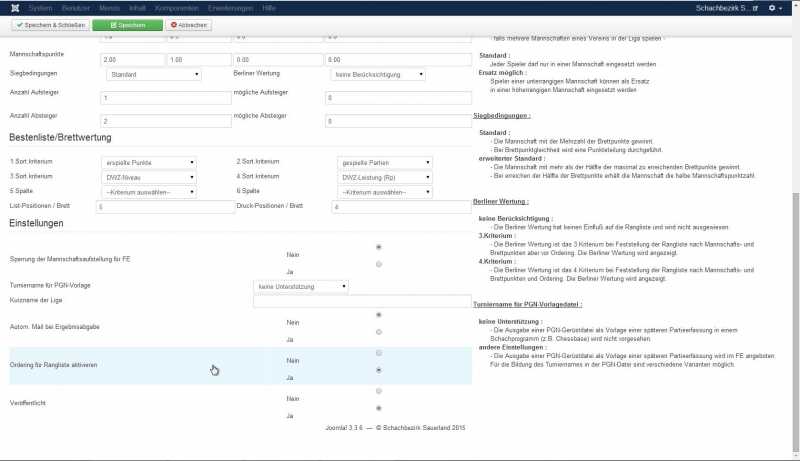Open the Berliner Wertung dropdown
This screenshot has width=800, height=461.
point(378,74)
